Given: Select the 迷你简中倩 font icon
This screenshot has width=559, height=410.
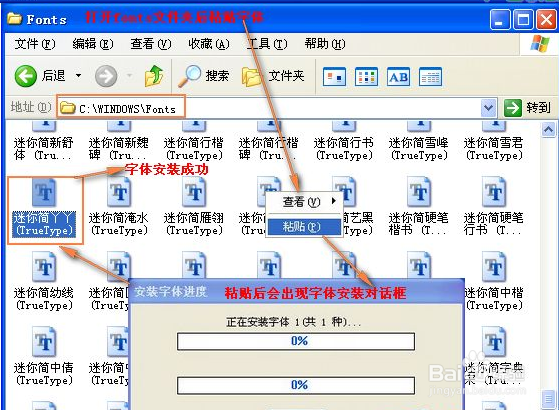Looking at the screenshot, I should click(x=44, y=342).
